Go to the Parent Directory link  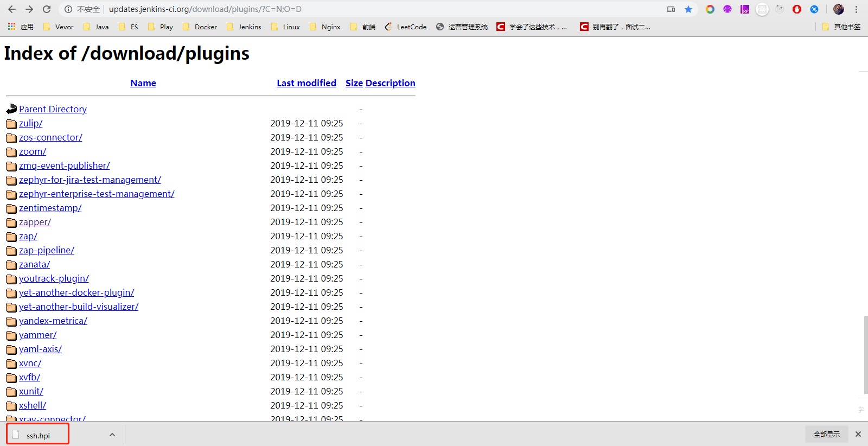(53, 109)
